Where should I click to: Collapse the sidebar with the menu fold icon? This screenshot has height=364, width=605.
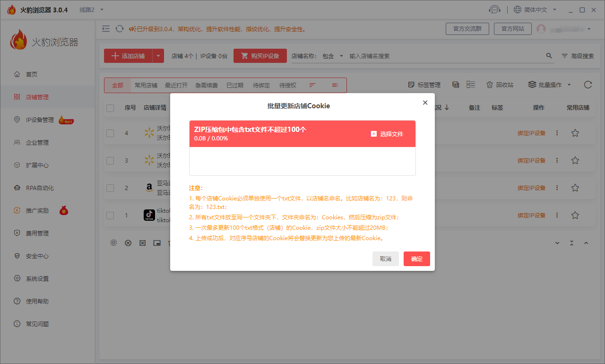[x=106, y=29]
